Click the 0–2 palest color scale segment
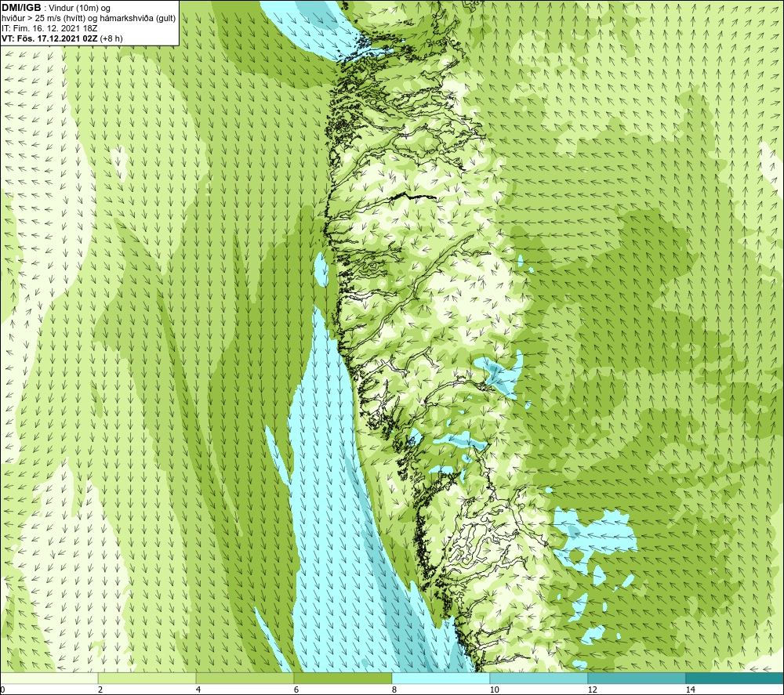The image size is (784, 695). click(x=49, y=678)
